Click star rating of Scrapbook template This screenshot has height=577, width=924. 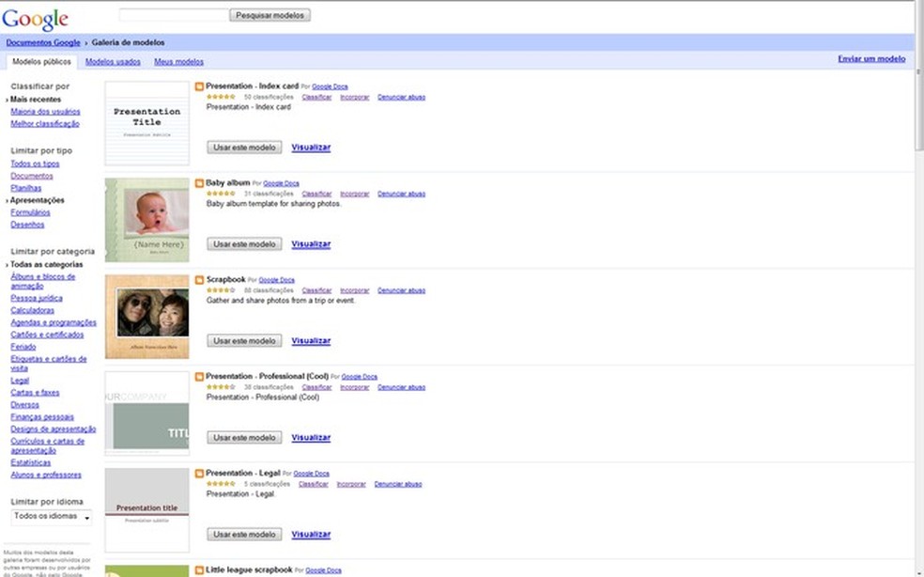coord(221,290)
